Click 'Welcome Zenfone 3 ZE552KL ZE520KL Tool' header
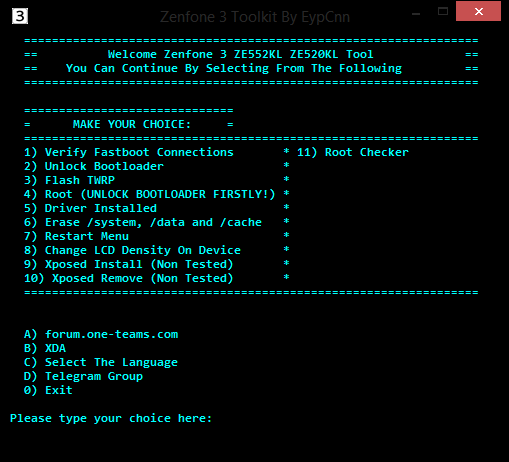509x462 pixels. click(240, 54)
